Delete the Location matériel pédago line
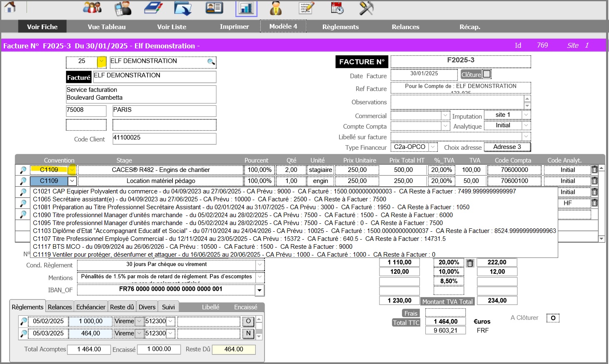Screen dimensions: 609x364 (x=594, y=181)
